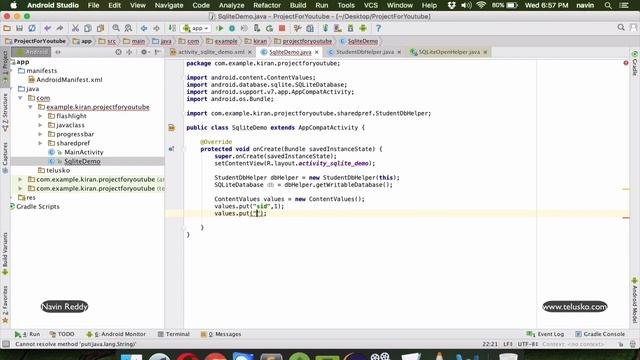Click the Sync Project with Gradle icon
The image size is (640, 360).
(325, 28)
